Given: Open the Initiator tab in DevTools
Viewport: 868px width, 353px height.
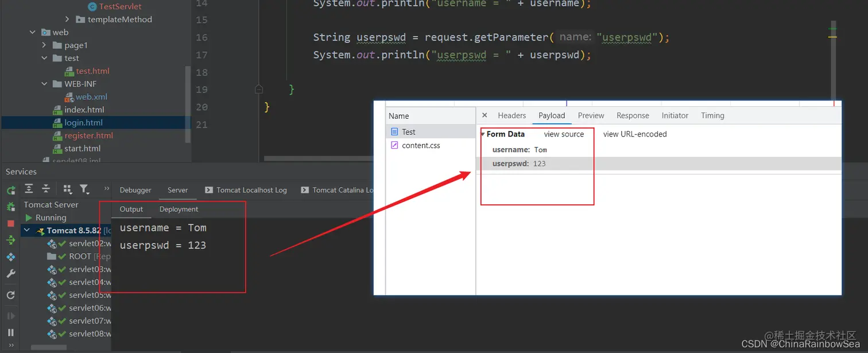Looking at the screenshot, I should point(675,115).
